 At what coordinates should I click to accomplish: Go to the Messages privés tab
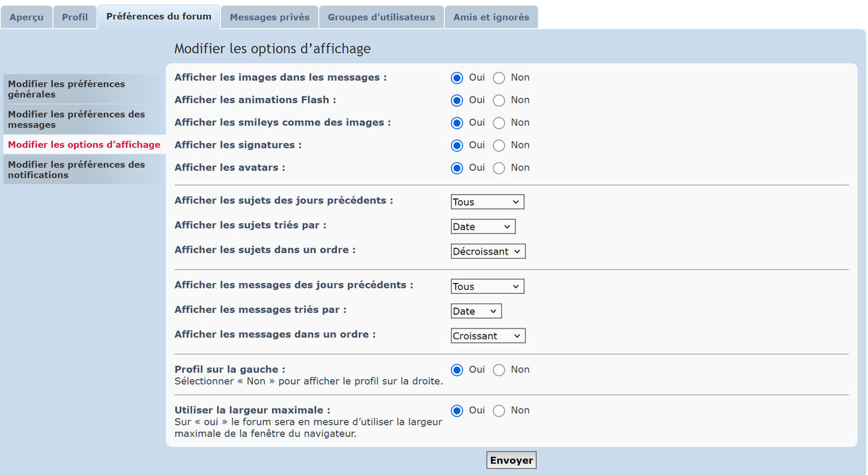click(x=269, y=17)
